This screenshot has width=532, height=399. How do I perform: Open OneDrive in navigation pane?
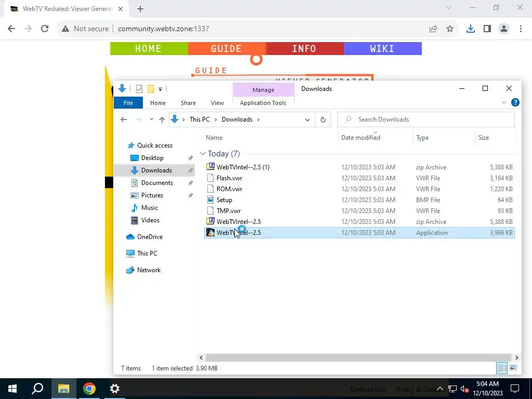tap(150, 237)
